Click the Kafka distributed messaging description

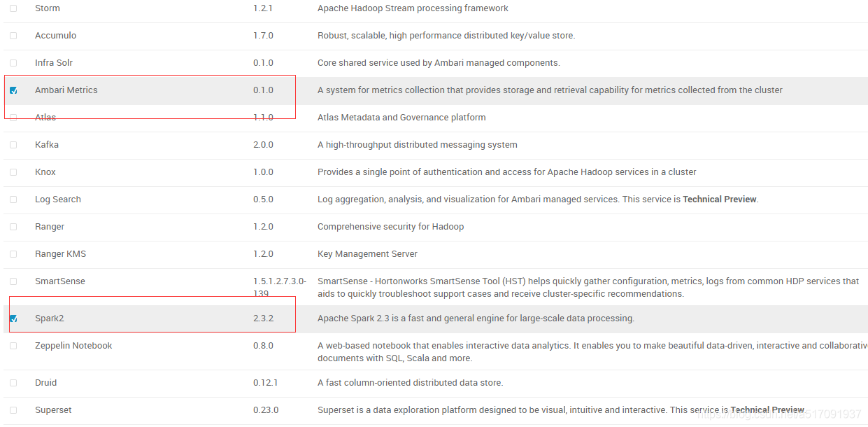(x=418, y=145)
